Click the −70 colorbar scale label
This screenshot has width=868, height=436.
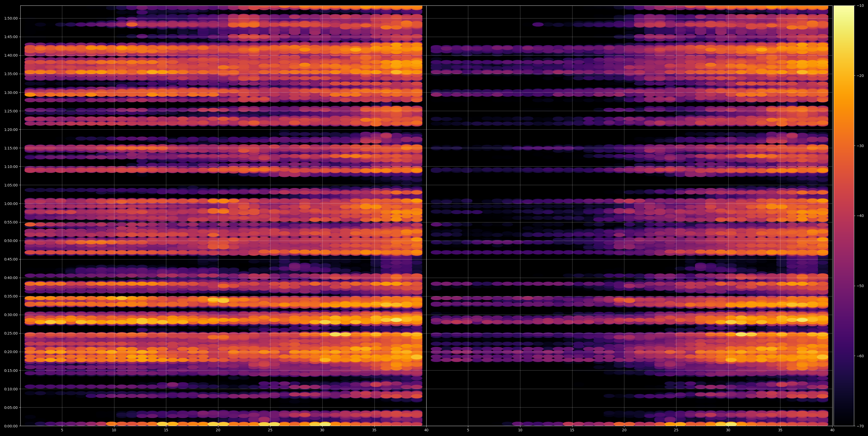coord(860,426)
